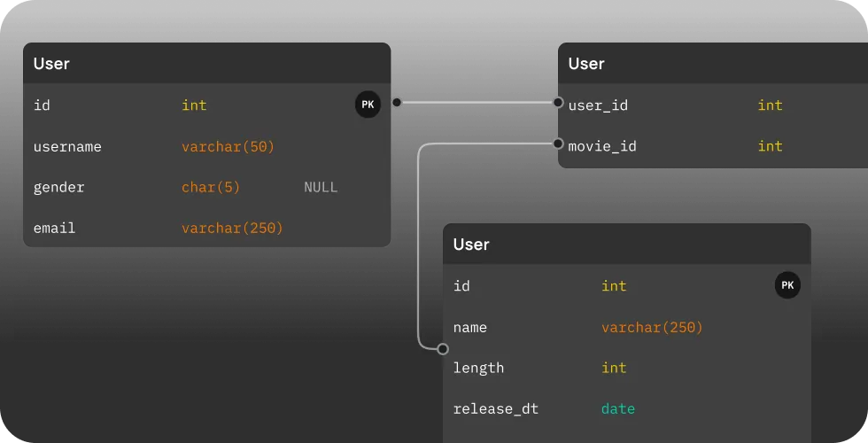The height and width of the screenshot is (443, 868).
Task: Click the PK badge beside release_dt table's id
Action: tap(787, 285)
